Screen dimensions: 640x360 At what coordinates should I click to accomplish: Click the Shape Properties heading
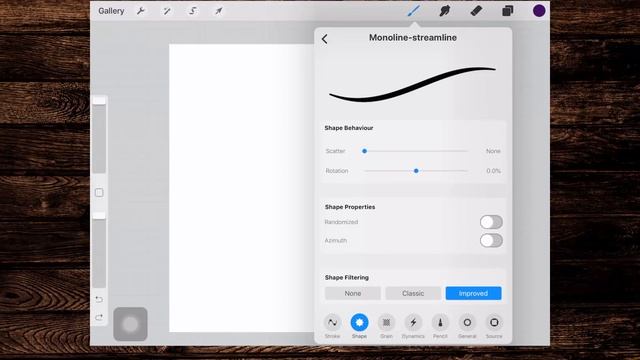[350, 207]
